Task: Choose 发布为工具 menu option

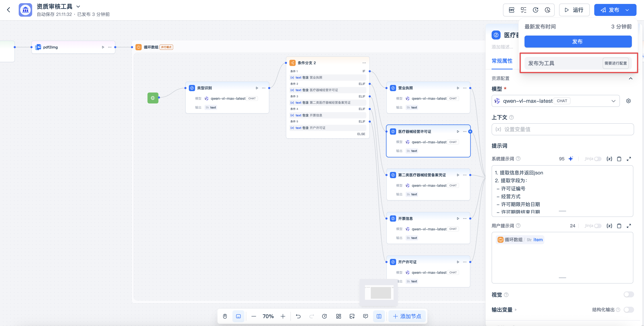Action: point(541,63)
